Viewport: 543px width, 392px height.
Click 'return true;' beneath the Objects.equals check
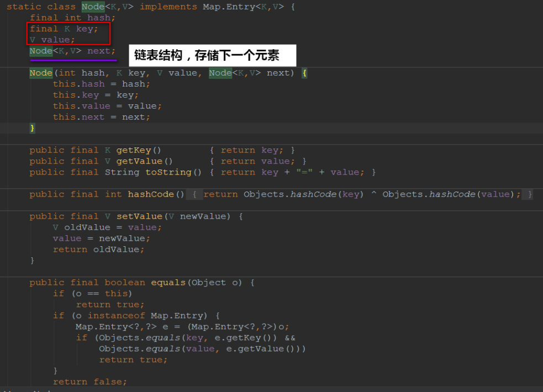tap(133, 360)
